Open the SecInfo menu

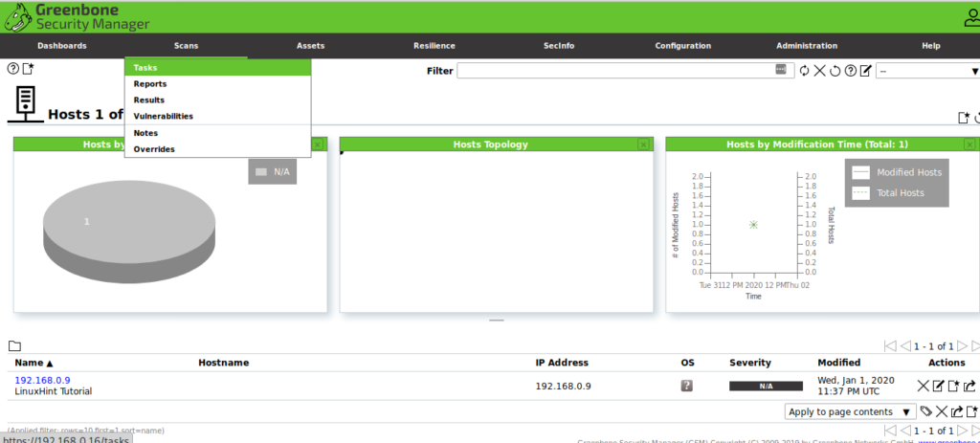559,46
